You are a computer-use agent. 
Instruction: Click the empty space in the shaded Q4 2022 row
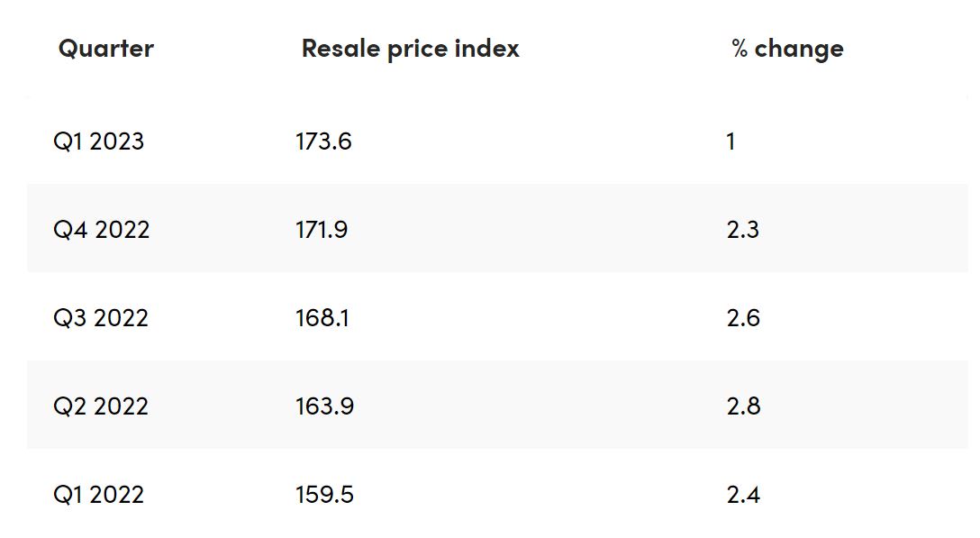pos(540,230)
